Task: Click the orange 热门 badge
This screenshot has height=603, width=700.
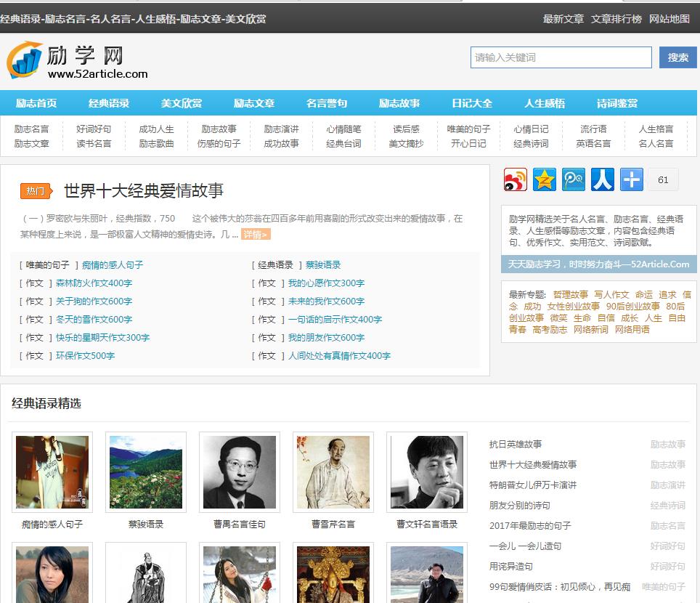Action: click(36, 191)
